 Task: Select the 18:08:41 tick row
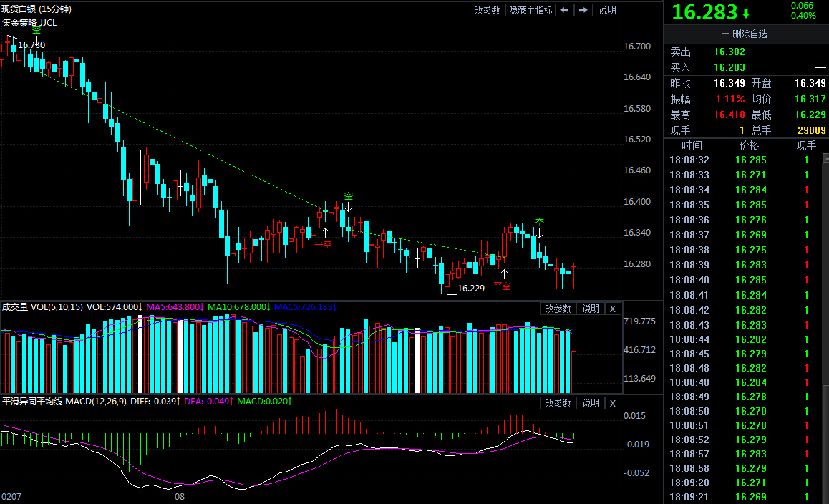click(743, 295)
